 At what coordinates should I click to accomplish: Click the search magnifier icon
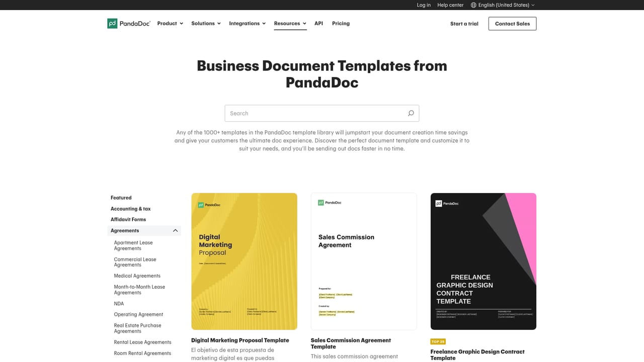[411, 113]
